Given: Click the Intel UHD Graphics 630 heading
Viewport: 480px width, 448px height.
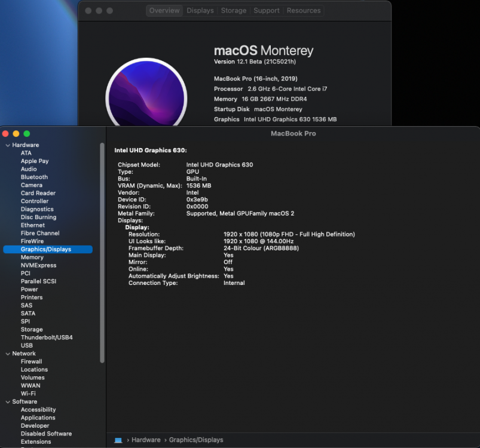Looking at the screenshot, I should point(150,150).
